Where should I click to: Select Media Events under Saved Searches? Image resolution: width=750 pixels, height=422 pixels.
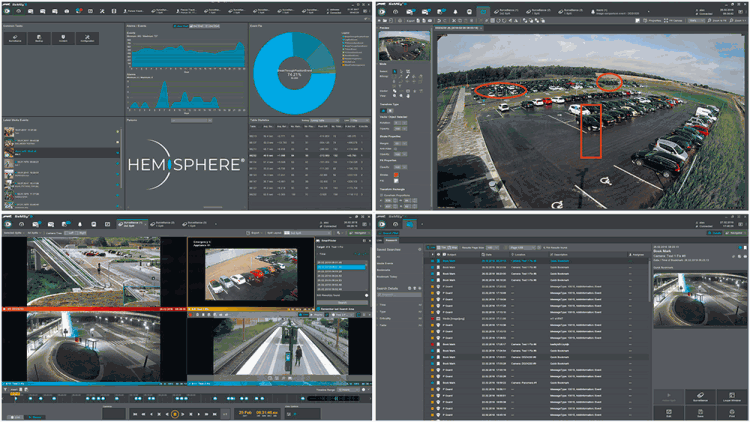tap(385, 263)
